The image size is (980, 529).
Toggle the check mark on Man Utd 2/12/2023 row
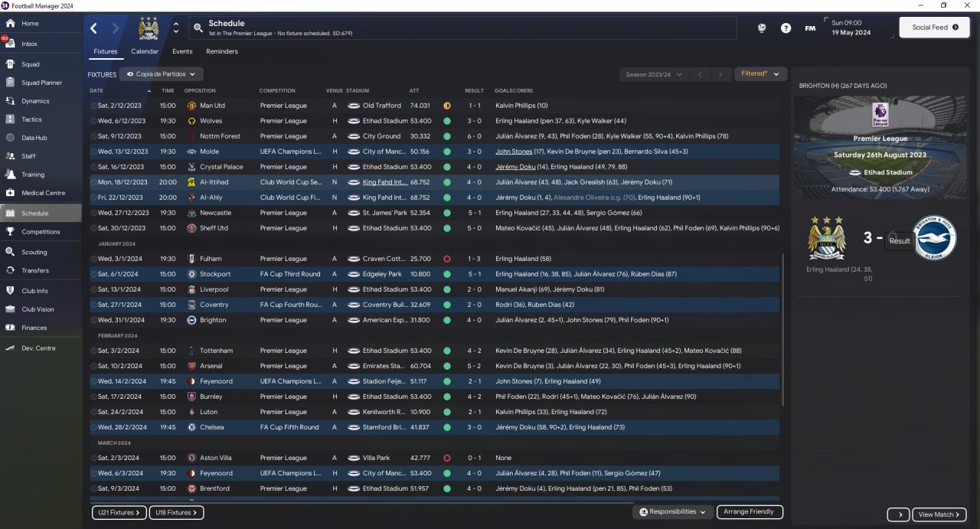(93, 106)
